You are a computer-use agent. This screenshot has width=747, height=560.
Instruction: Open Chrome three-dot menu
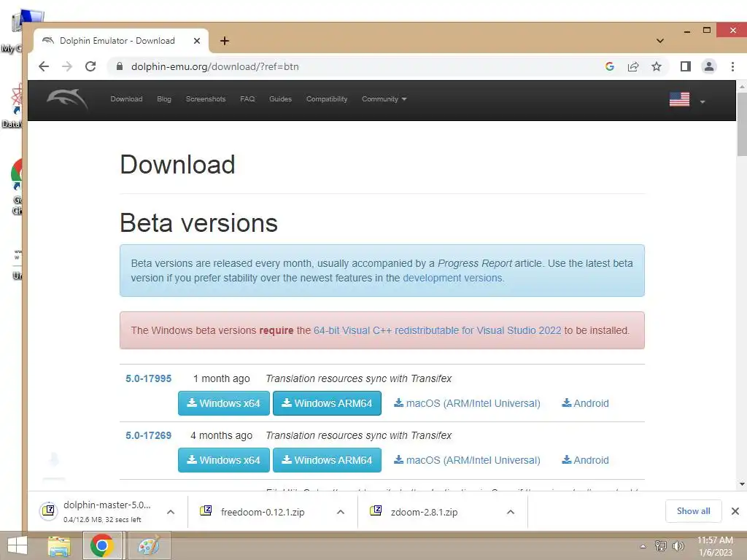click(x=732, y=66)
